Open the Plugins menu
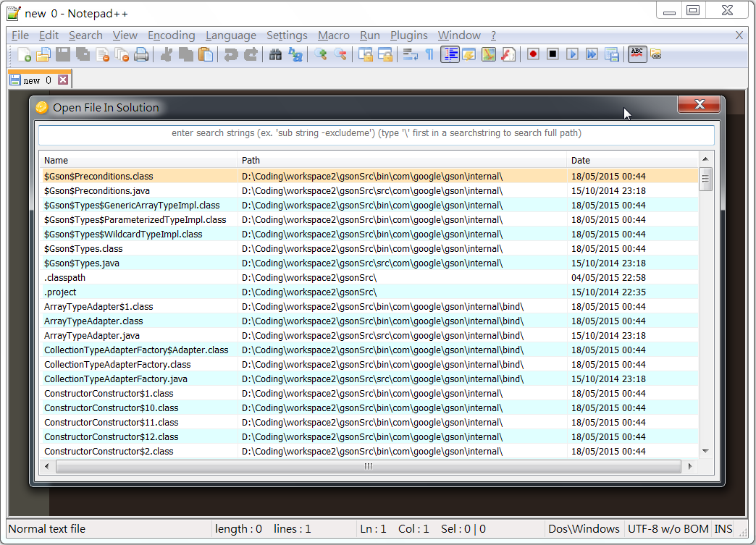Viewport: 756px width, 545px height. [409, 35]
